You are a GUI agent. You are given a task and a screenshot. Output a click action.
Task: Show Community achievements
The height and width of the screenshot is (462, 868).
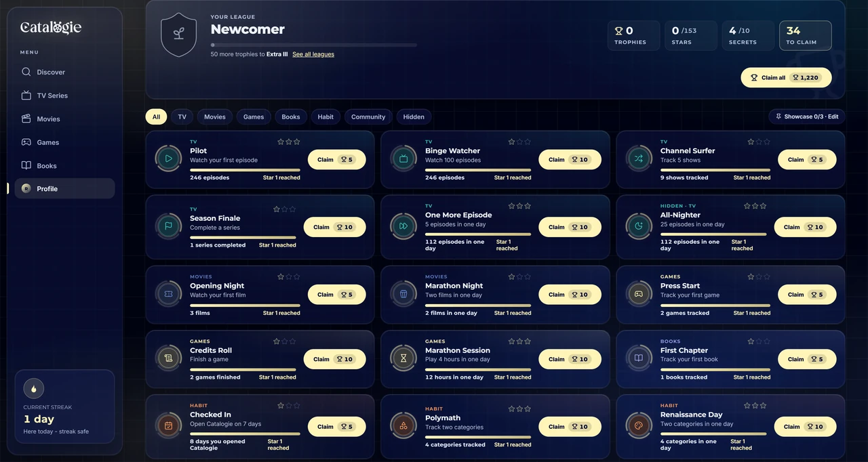pos(368,117)
